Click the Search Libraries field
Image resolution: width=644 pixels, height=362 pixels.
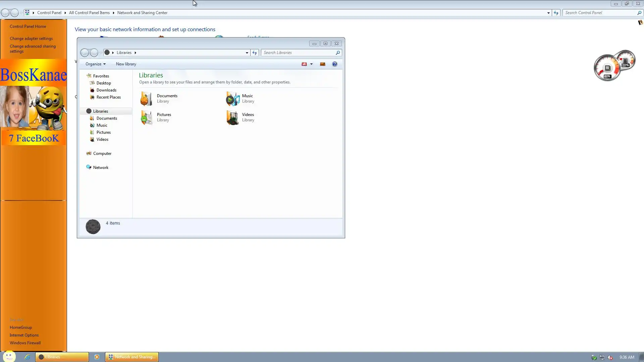click(x=298, y=53)
